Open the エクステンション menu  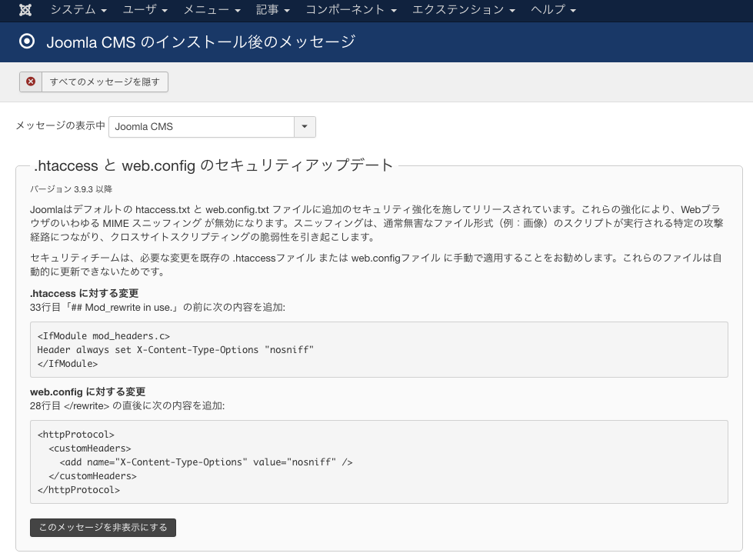(463, 10)
